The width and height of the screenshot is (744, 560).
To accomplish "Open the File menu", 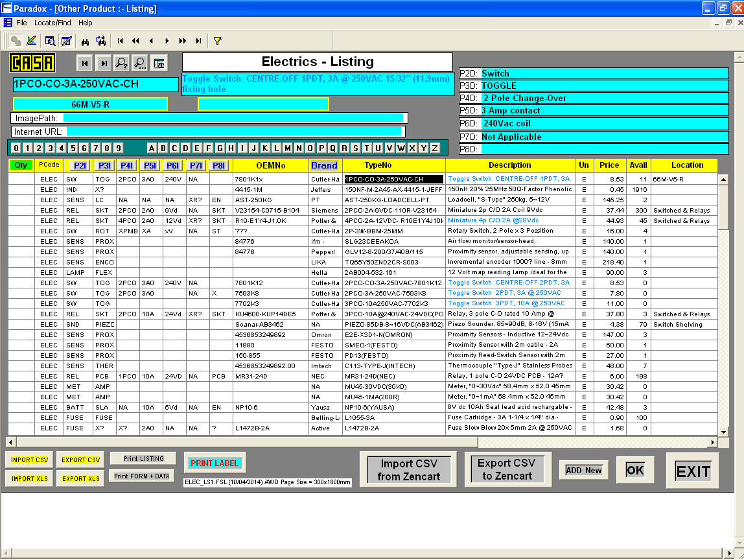I will (21, 23).
